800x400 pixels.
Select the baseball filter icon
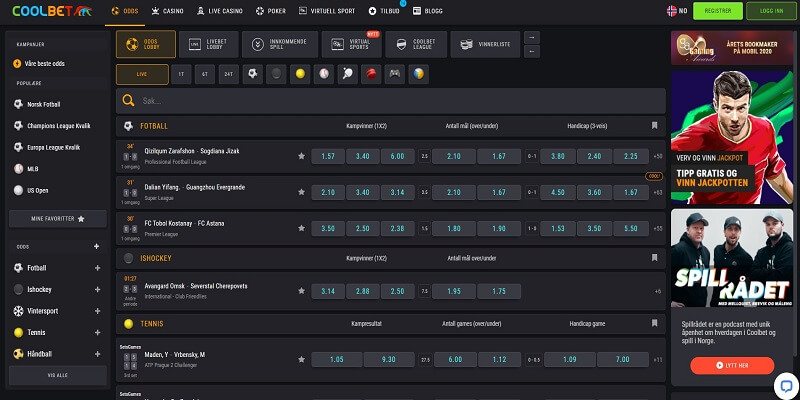click(323, 74)
